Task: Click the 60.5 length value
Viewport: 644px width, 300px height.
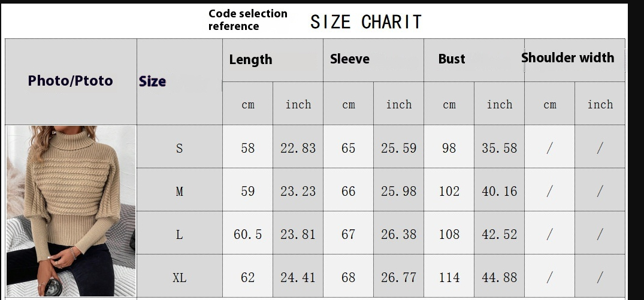Action: point(247,234)
